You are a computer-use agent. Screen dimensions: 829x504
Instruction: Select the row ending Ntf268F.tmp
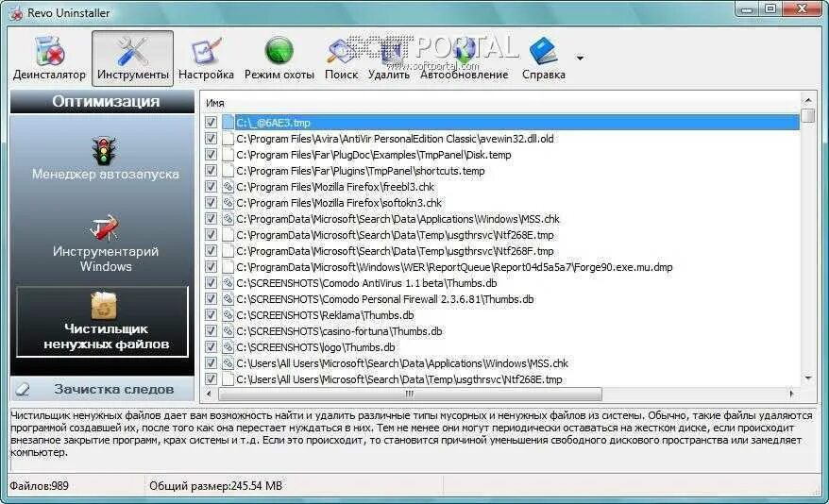(395, 251)
